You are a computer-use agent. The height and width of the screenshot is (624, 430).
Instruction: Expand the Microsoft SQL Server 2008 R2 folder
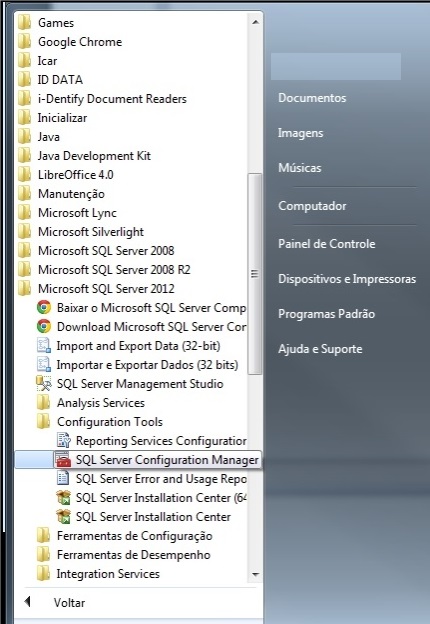click(x=114, y=270)
